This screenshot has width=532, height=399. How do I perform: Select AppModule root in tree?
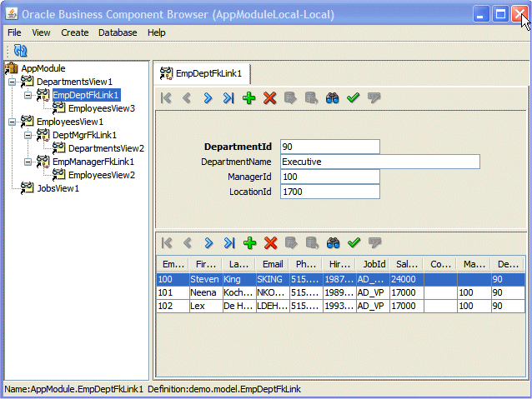coord(43,68)
